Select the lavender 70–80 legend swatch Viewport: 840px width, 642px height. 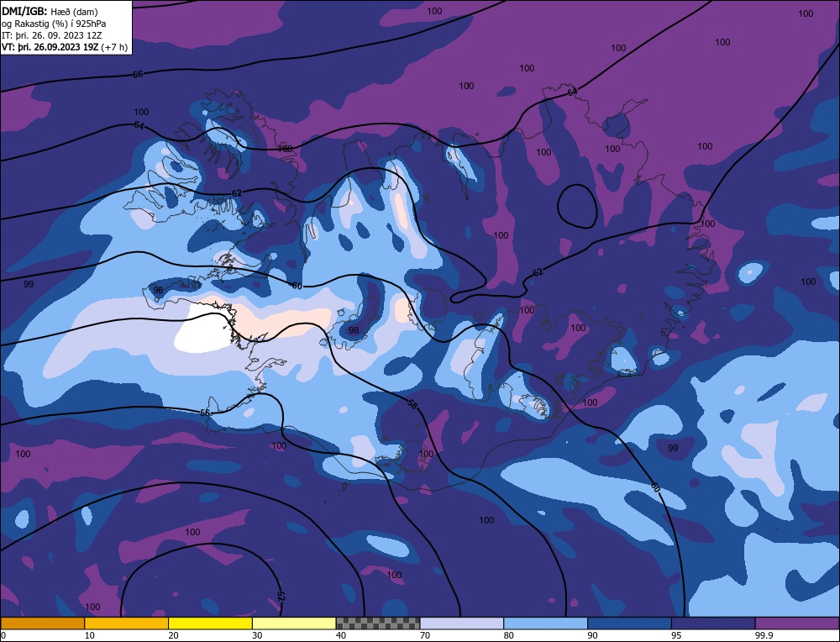click(462, 624)
